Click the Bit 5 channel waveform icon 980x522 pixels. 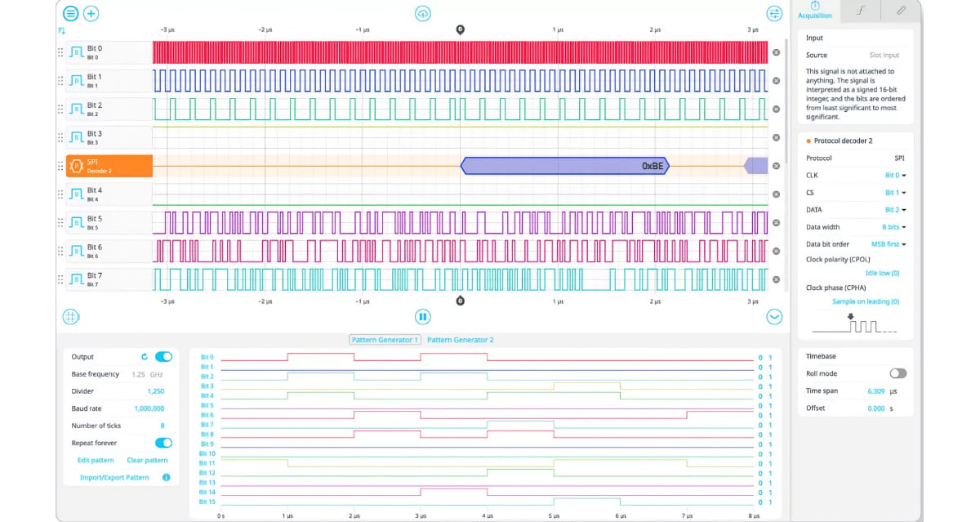click(76, 223)
